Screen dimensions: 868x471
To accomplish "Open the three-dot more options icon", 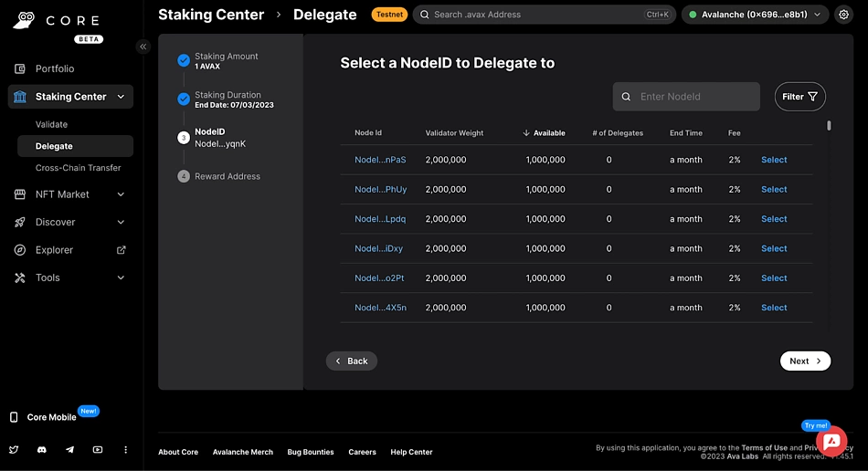I will 125,450.
